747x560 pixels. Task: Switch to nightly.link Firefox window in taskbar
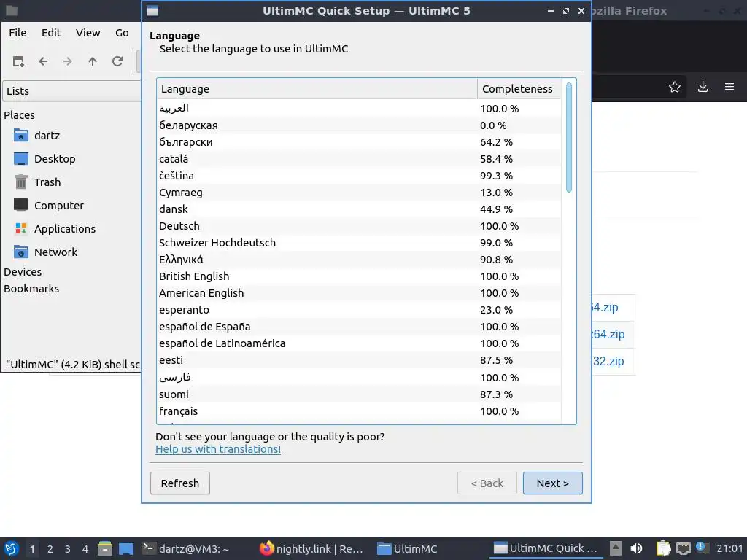[312, 548]
